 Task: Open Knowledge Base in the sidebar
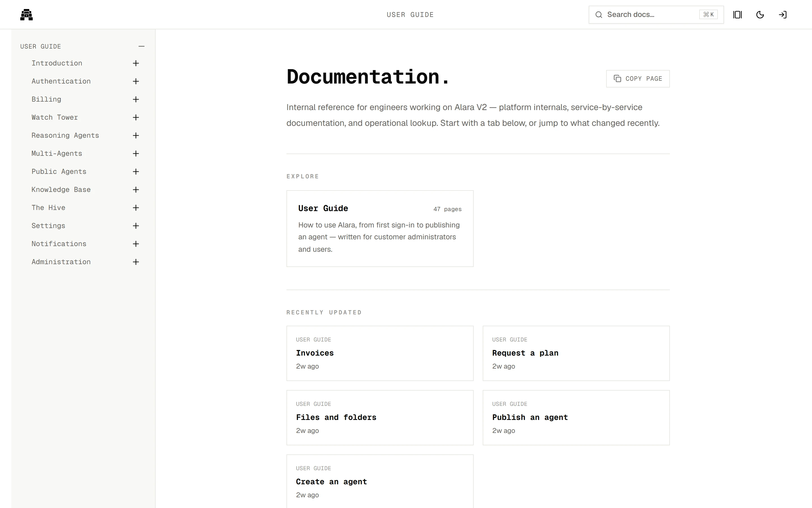tap(61, 190)
